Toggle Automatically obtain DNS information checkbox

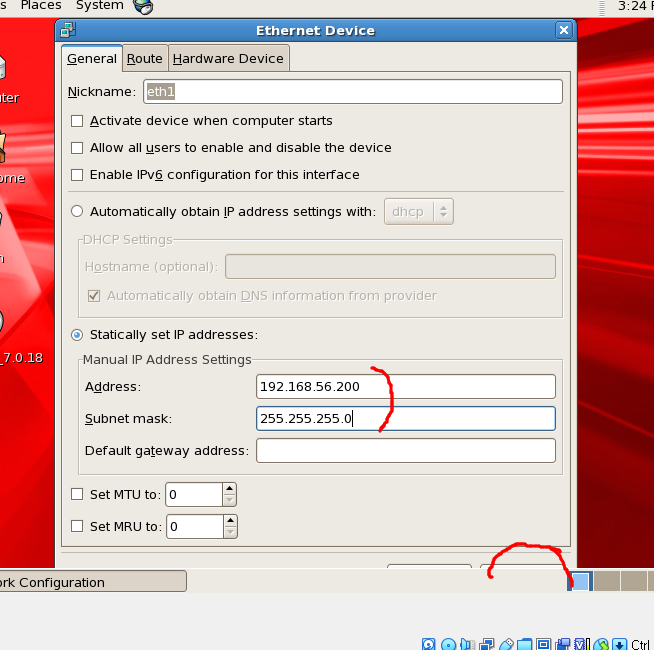coord(94,296)
